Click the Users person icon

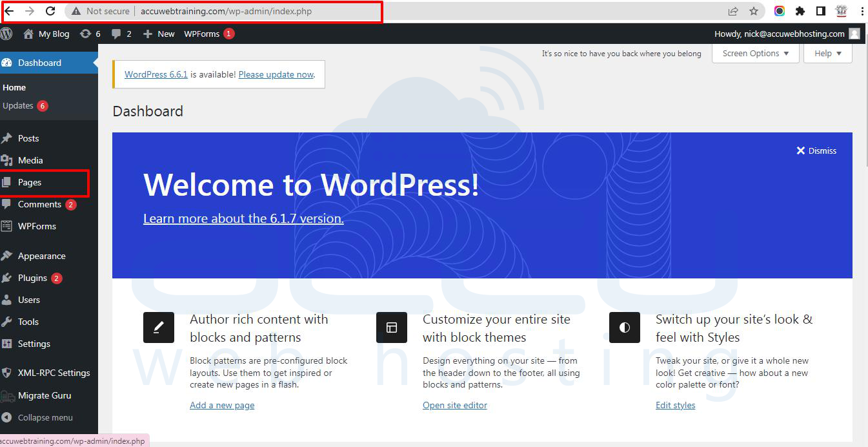[x=6, y=300]
